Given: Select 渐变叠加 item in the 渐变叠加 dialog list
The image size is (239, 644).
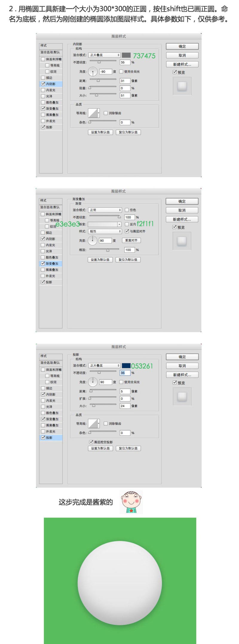Looking at the screenshot, I should coord(51,264).
